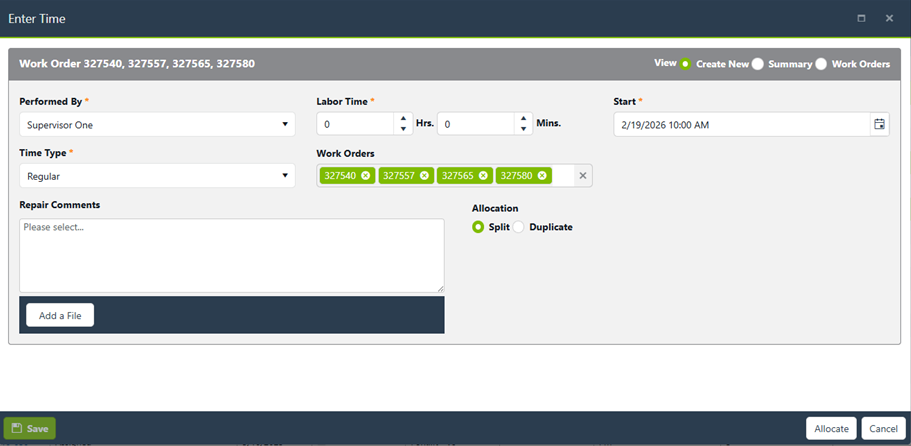Remove work order 327565 tag

484,176
